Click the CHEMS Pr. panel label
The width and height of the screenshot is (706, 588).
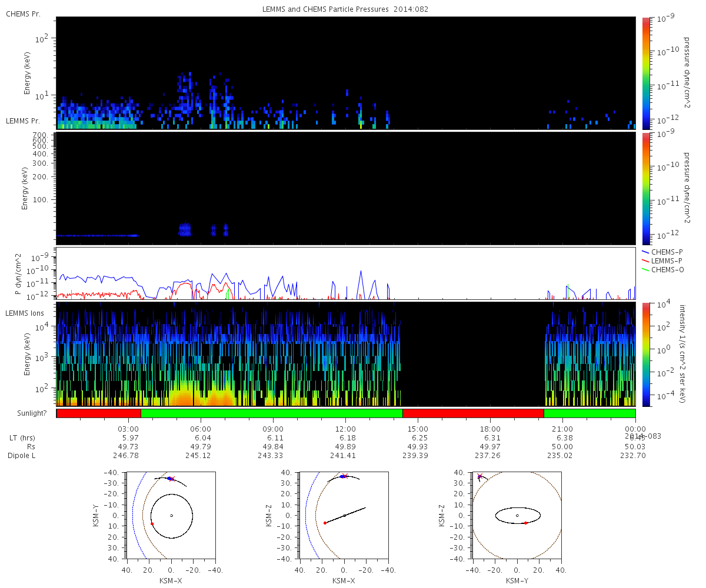pyautogui.click(x=23, y=14)
